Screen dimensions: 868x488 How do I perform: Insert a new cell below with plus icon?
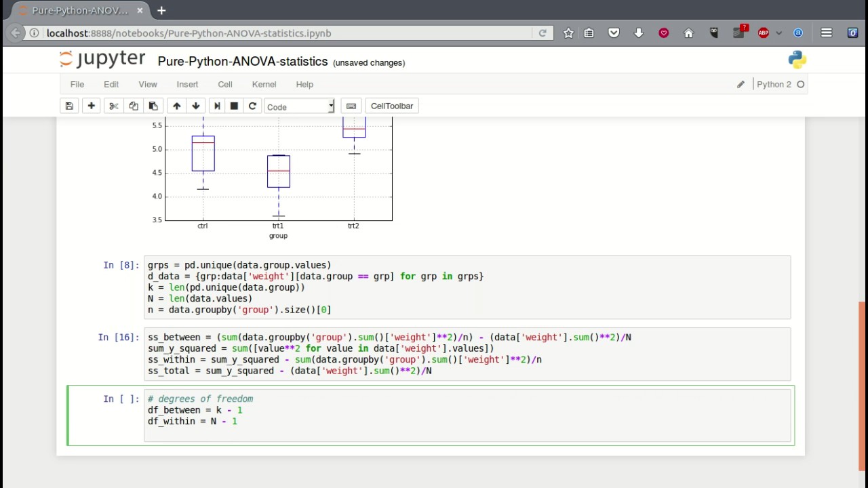pyautogui.click(x=91, y=106)
